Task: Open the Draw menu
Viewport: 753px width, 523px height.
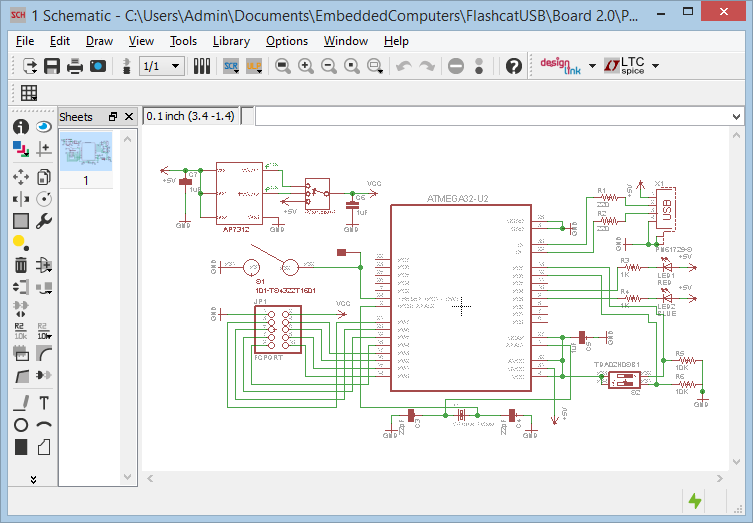Action: pos(99,41)
